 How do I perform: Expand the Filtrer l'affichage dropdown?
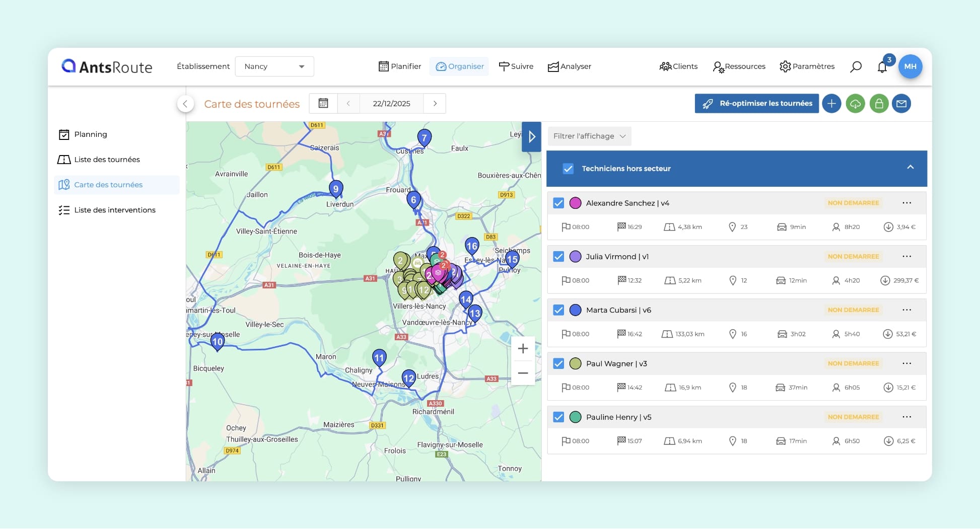pyautogui.click(x=589, y=136)
